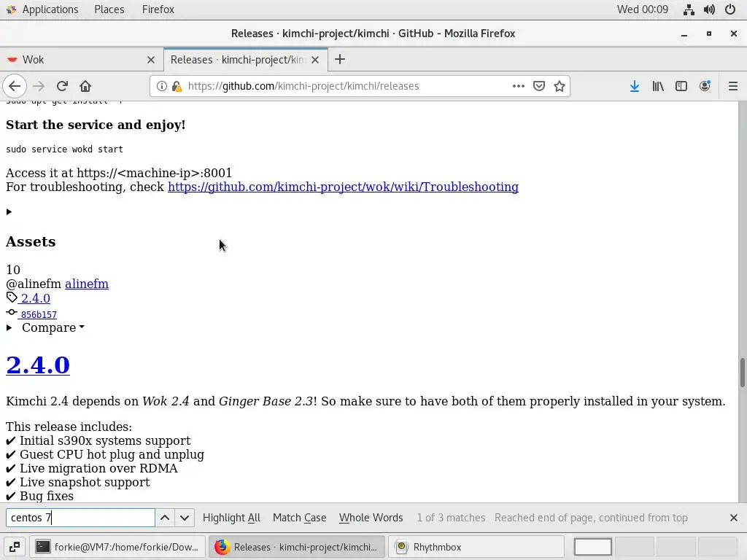
Task: Open the wok Troubleshooting wiki link
Action: tap(343, 187)
